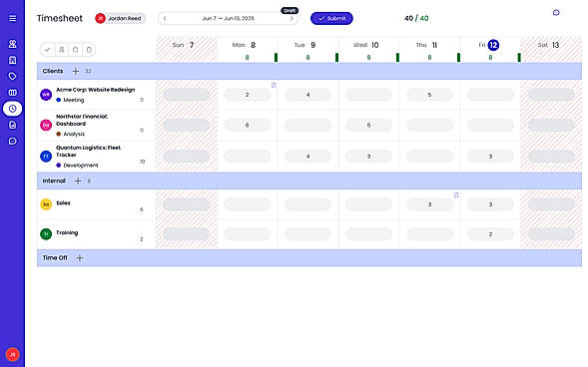Click Wednesday's green progress bar
Screen dimensions: 588x367
tap(398, 57)
